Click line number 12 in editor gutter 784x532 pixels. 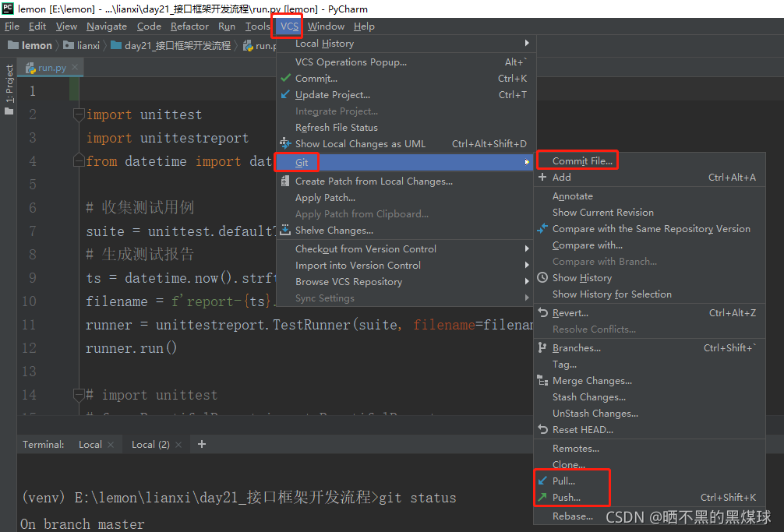pyautogui.click(x=29, y=348)
